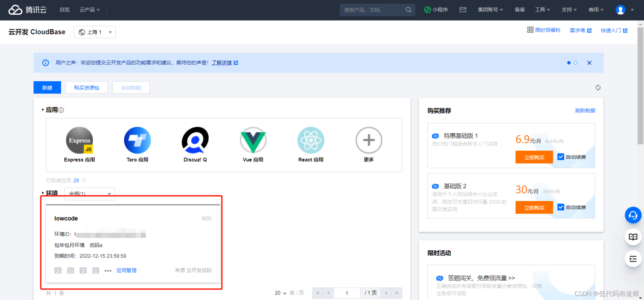The height and width of the screenshot is (300, 644).
Task: Click the first icon under lowcode
Action: point(58,271)
